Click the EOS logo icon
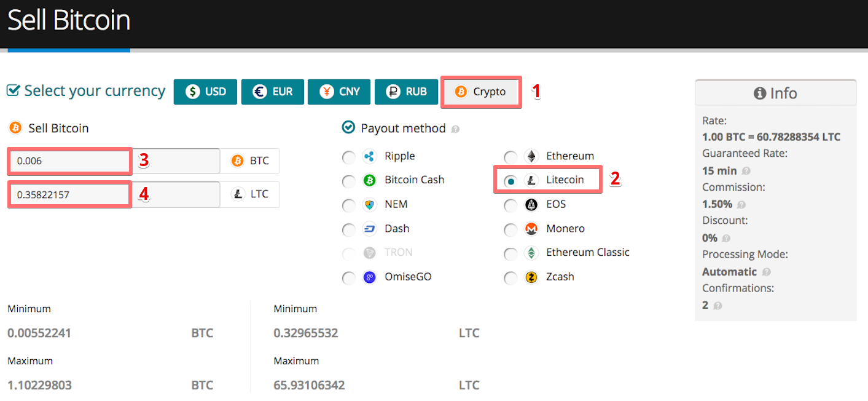This screenshot has height=401, width=868. coord(531,204)
